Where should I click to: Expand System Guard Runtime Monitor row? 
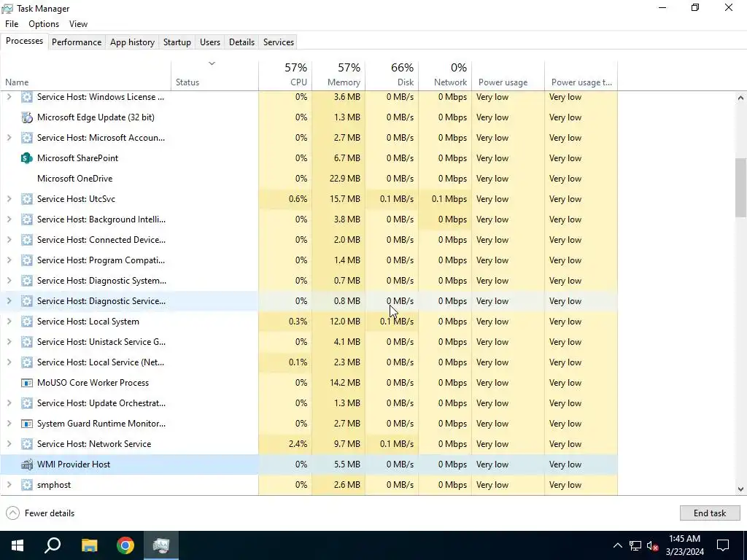9,424
